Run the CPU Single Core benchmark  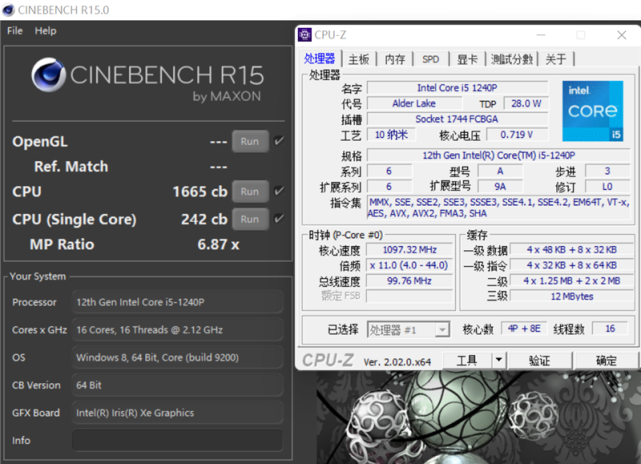click(x=249, y=218)
